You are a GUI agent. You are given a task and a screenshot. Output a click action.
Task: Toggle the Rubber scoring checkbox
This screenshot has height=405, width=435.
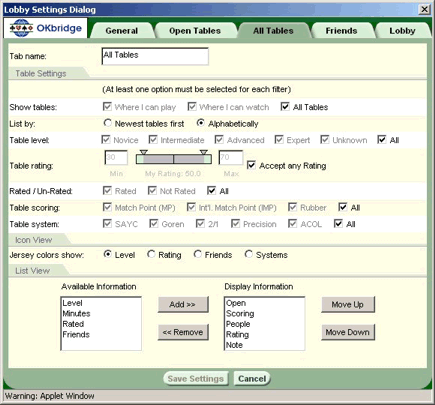[x=293, y=207]
